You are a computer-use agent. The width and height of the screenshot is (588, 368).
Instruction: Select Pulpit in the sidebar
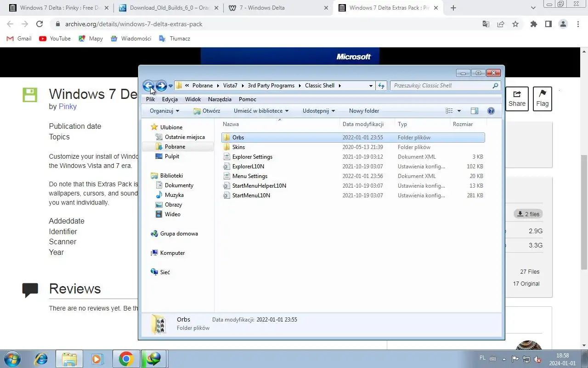pos(172,156)
